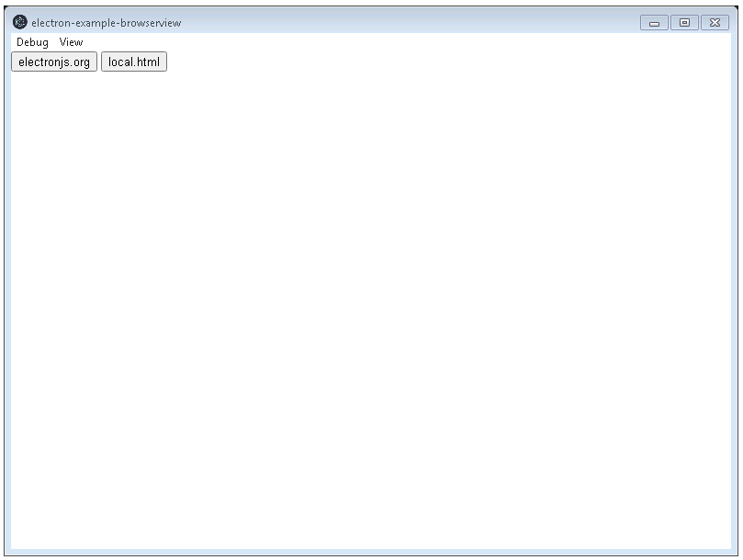The width and height of the screenshot is (743, 560).
Task: Select the electronjs.org navigation button
Action: pyautogui.click(x=53, y=62)
